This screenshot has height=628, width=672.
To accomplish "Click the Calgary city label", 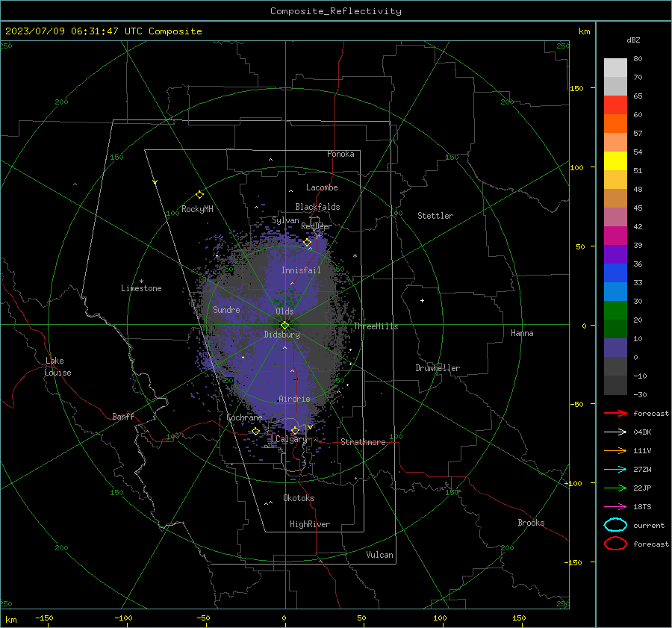I will coord(291,439).
